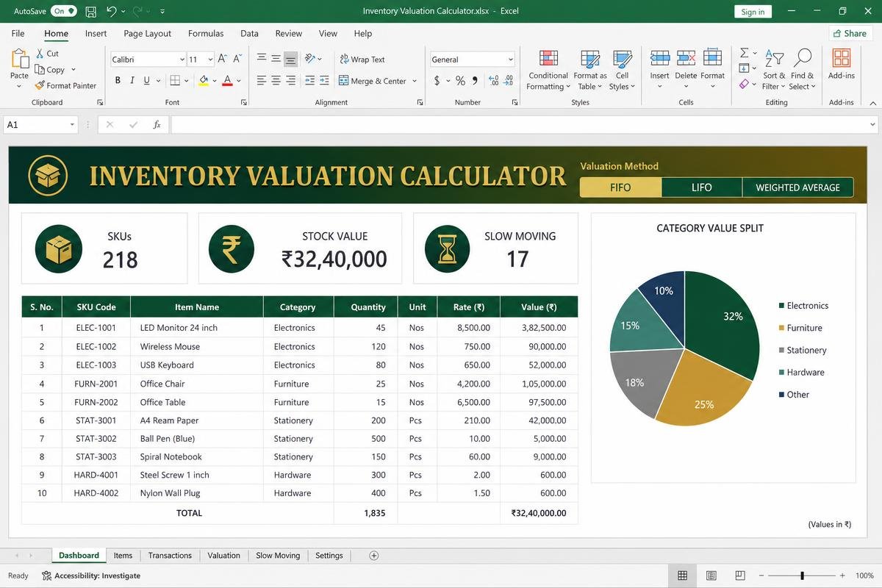The image size is (882, 588).
Task: Expand the Paste options arrow
Action: (x=19, y=87)
